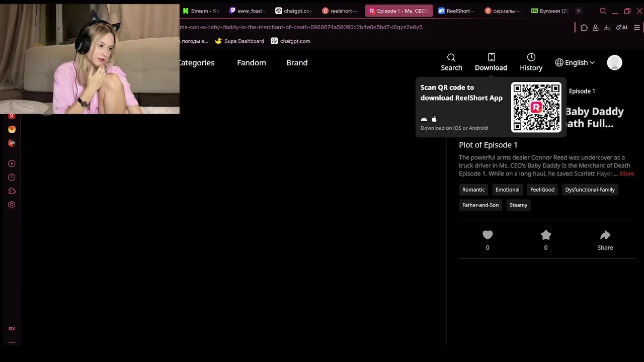Click the Android download icon
This screenshot has width=644, height=362.
[424, 119]
